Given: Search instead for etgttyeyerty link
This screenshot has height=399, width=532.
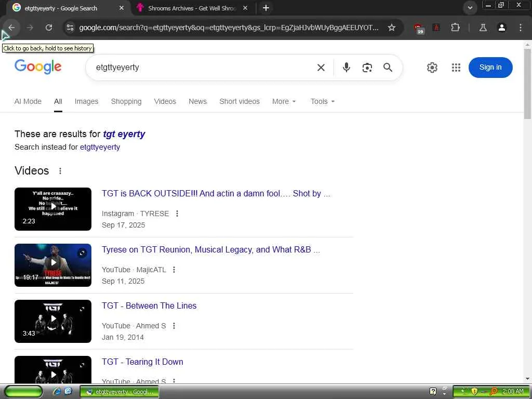Looking at the screenshot, I should [x=100, y=147].
